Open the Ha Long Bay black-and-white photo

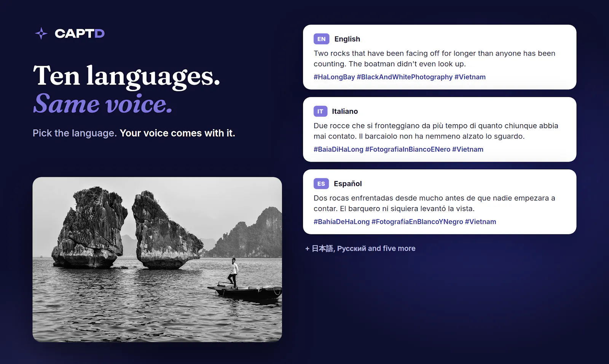157,259
